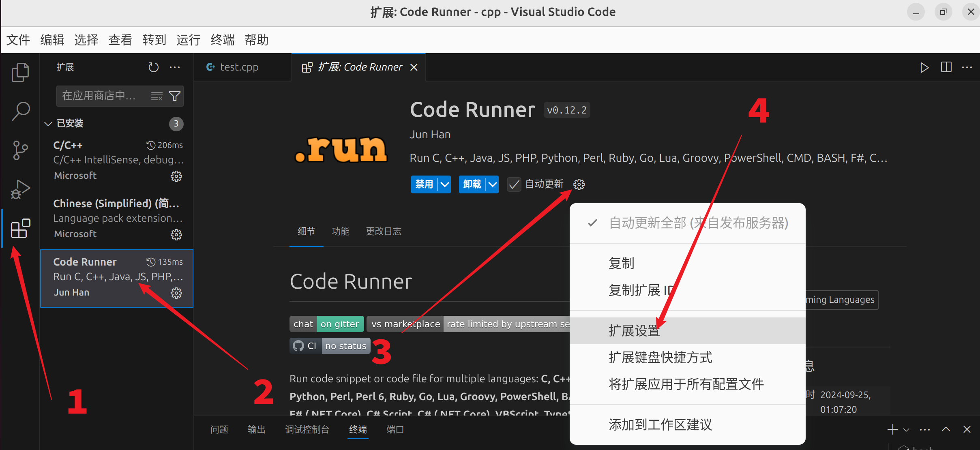980x450 pixels.
Task: Open the chat on gitter link
Action: (326, 324)
